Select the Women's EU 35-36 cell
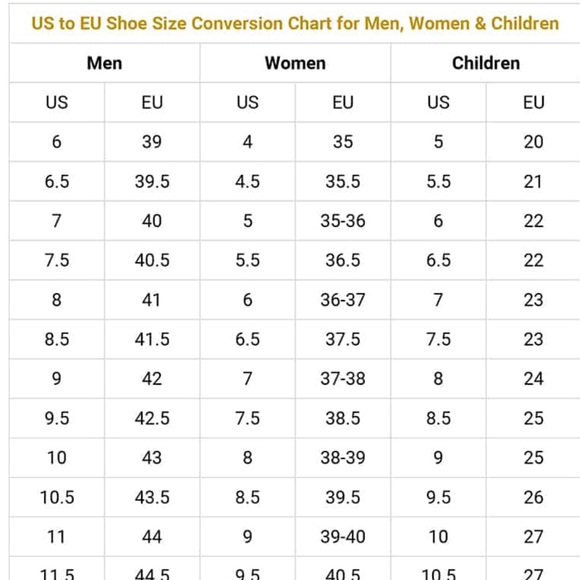The height and width of the screenshot is (580, 580). [x=343, y=221]
